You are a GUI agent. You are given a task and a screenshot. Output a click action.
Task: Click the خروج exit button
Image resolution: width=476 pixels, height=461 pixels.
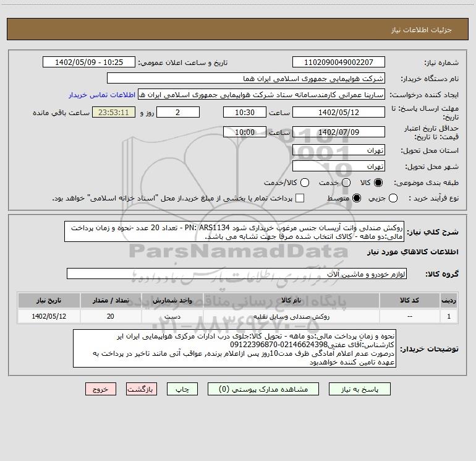coord(101,389)
